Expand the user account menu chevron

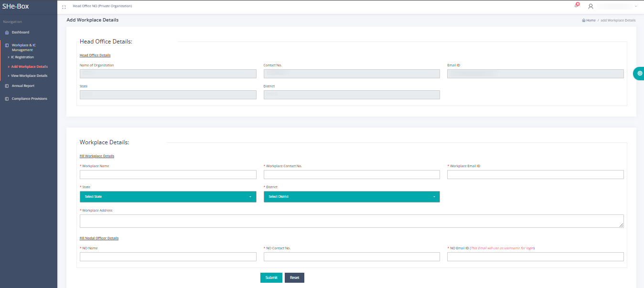[636, 6]
